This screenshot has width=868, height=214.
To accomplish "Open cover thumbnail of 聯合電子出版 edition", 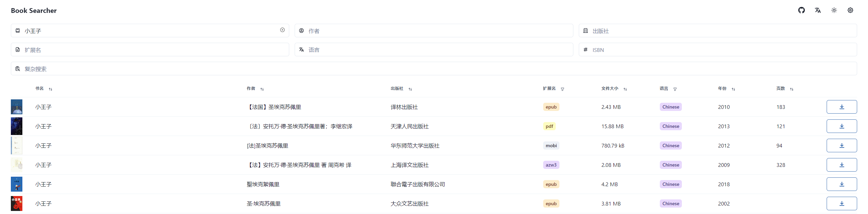I will [17, 184].
